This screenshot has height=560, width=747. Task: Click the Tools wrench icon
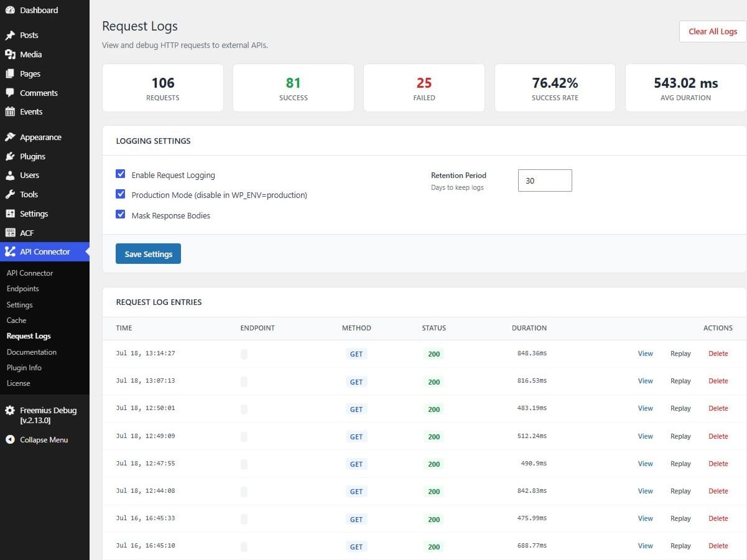click(x=10, y=195)
